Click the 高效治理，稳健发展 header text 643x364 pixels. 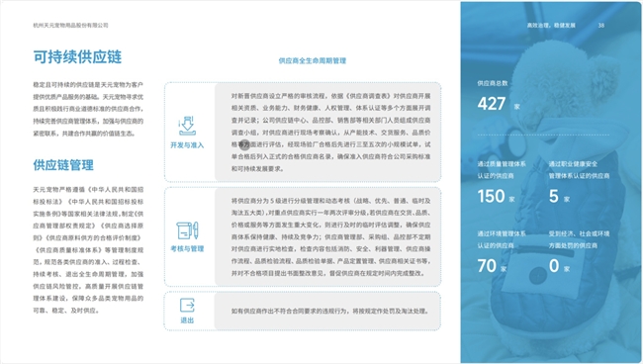pyautogui.click(x=551, y=26)
